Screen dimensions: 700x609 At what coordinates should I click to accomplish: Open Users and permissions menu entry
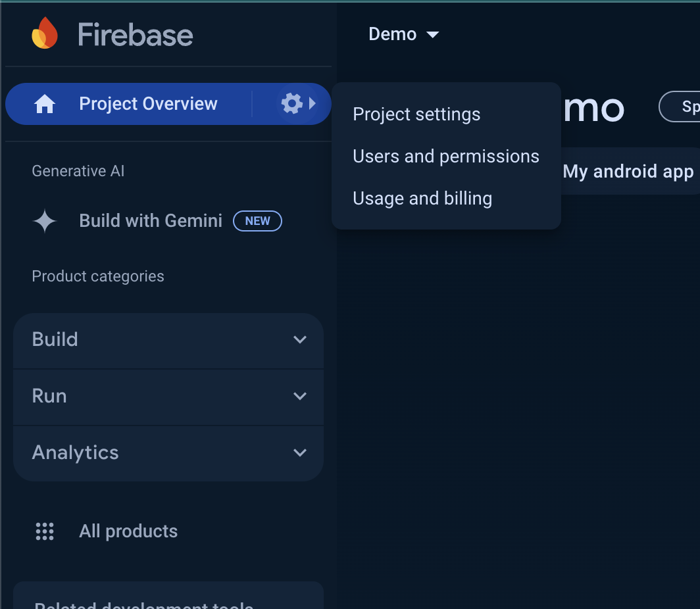(x=445, y=157)
